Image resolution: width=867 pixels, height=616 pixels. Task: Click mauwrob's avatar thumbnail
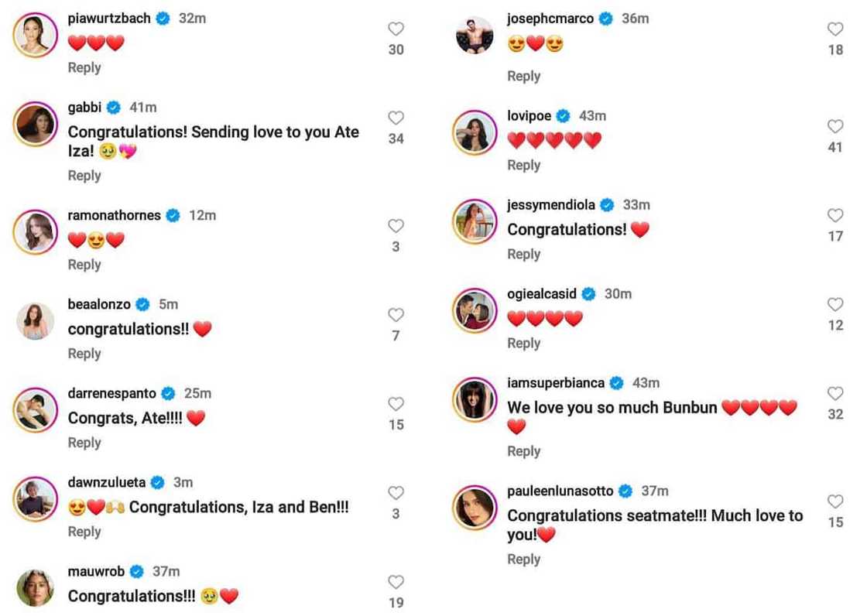[x=36, y=588]
